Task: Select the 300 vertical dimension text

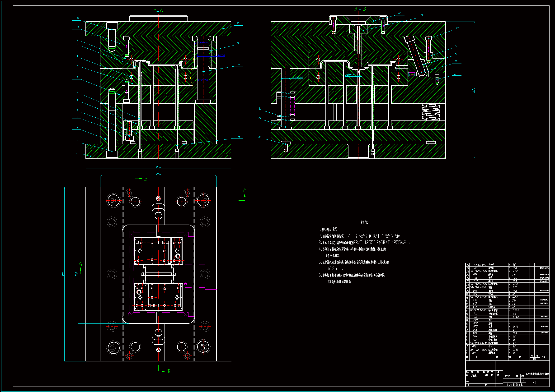Action: coord(63,274)
